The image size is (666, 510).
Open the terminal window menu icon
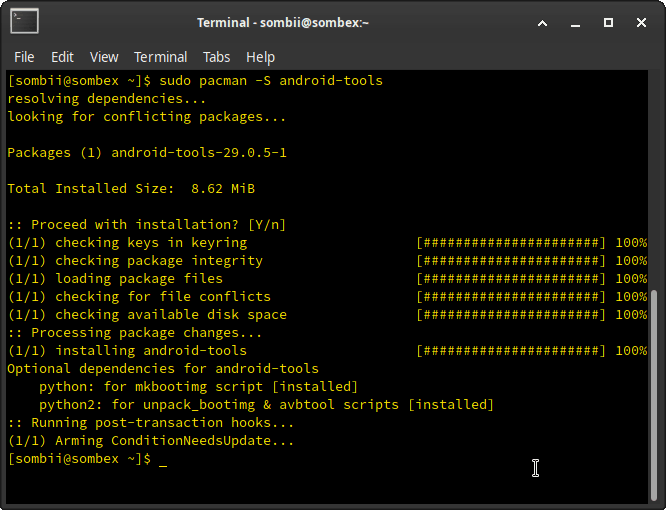(25, 21)
